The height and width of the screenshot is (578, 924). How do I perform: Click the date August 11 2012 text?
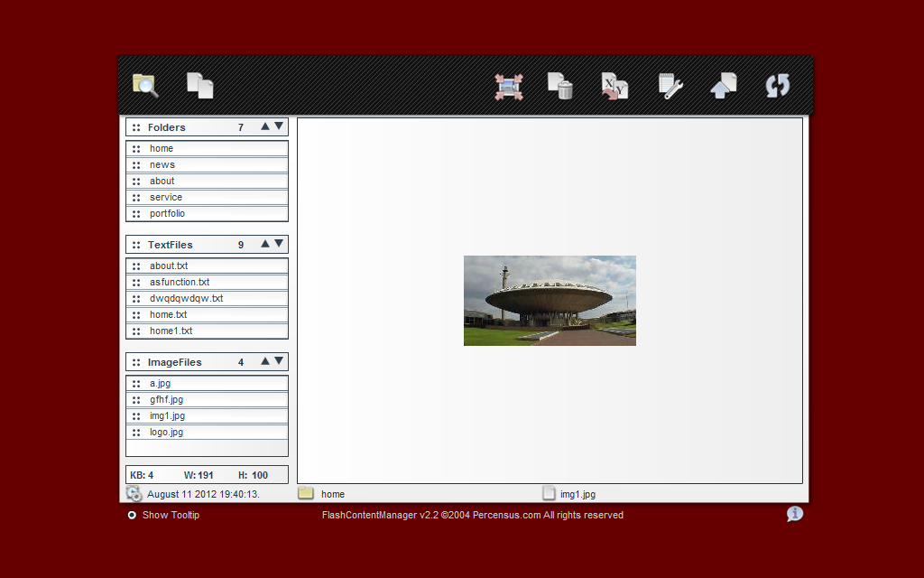click(203, 494)
